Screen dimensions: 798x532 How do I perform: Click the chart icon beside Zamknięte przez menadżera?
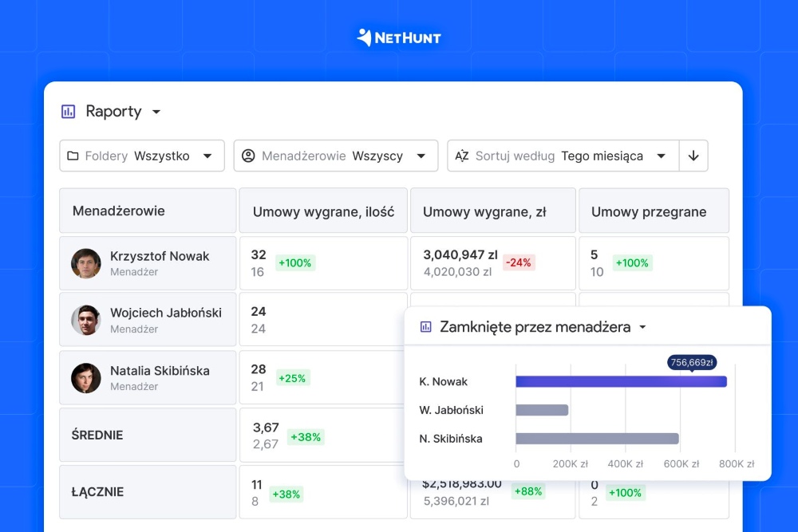pos(426,327)
